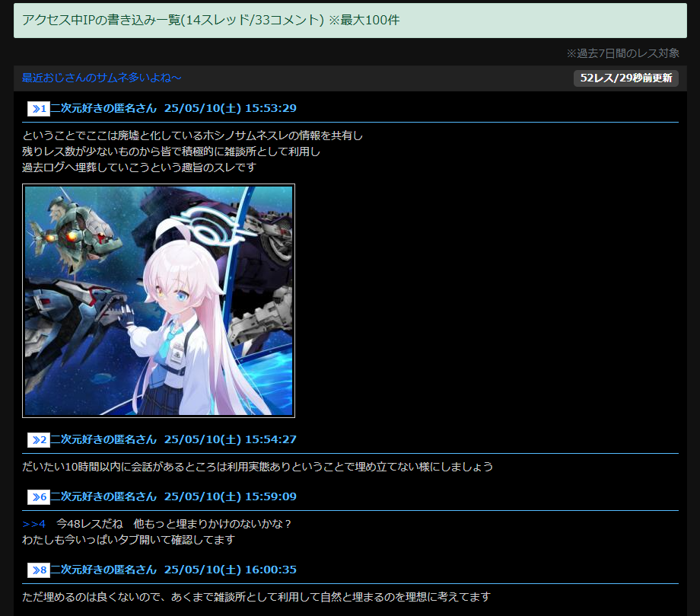
Task: Click comment だいたい10時間以内に会話がある
Action: point(258,467)
